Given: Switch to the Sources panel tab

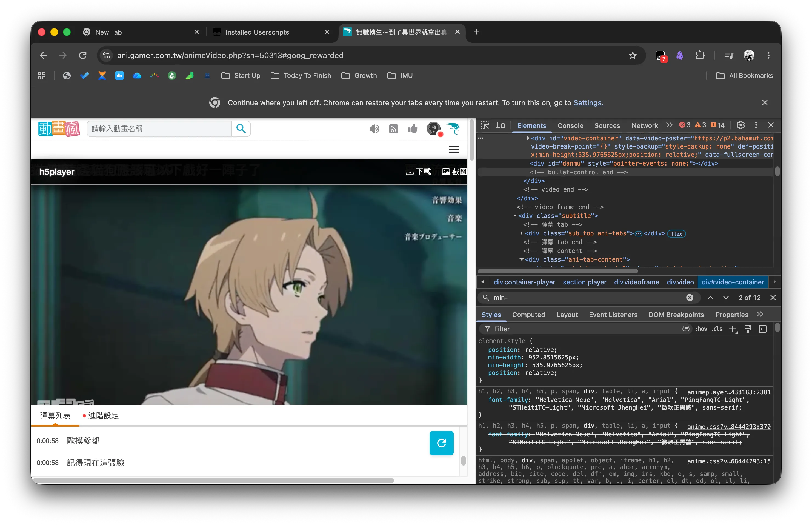Looking at the screenshot, I should 607,125.
